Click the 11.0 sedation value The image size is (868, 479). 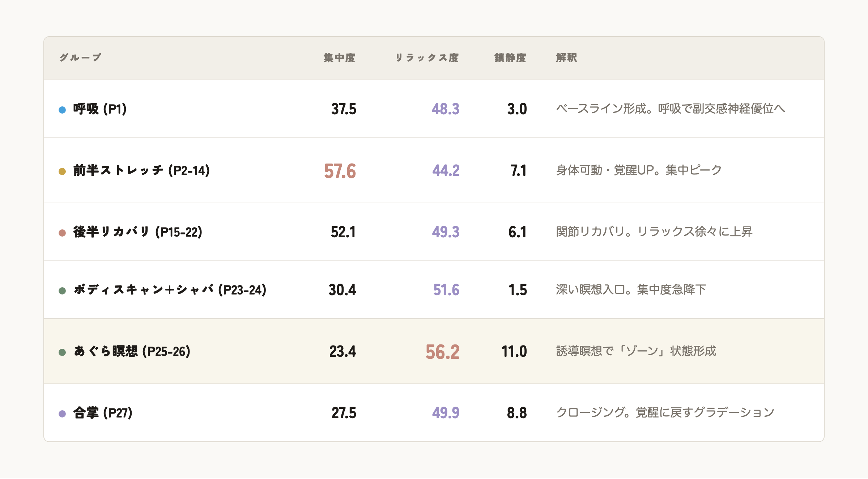[x=514, y=351]
